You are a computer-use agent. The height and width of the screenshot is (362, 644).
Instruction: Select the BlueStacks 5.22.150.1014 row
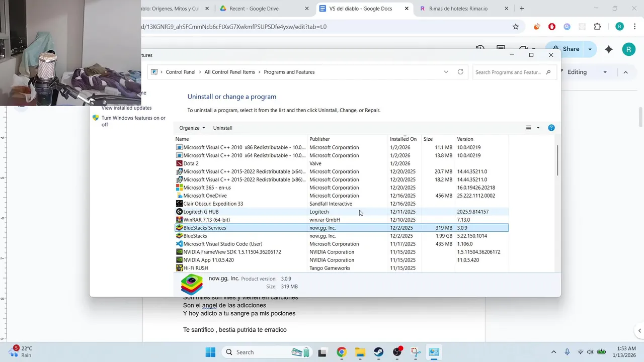342,236
